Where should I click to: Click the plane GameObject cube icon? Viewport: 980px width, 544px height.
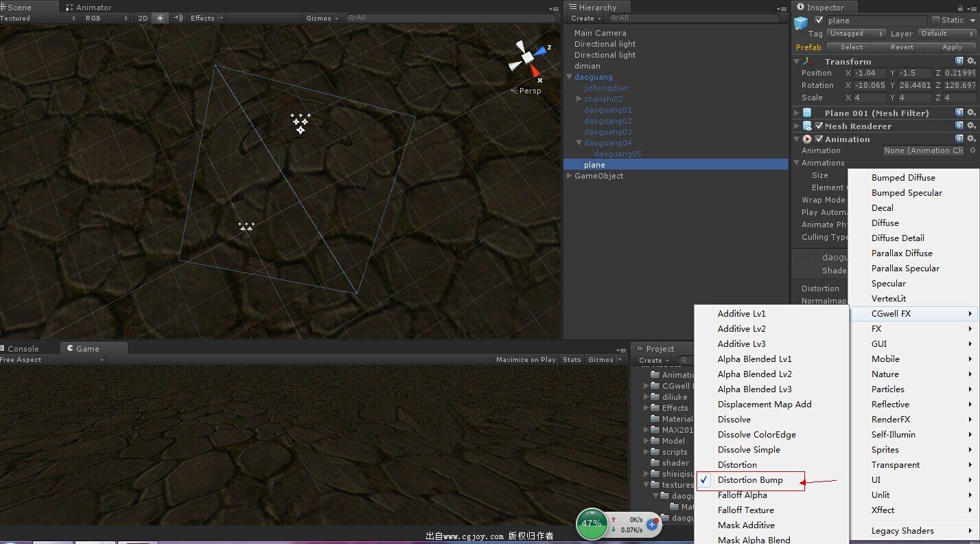[x=801, y=24]
